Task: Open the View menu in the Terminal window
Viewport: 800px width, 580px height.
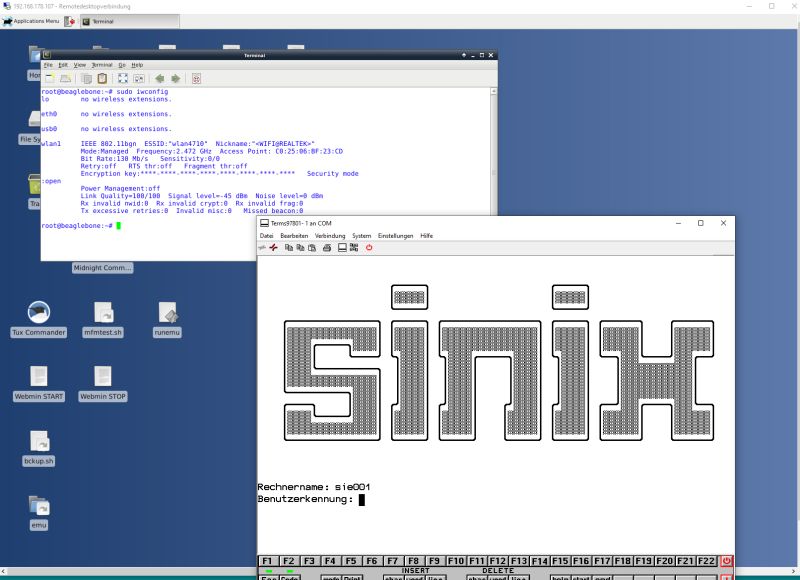Action: click(x=80, y=64)
